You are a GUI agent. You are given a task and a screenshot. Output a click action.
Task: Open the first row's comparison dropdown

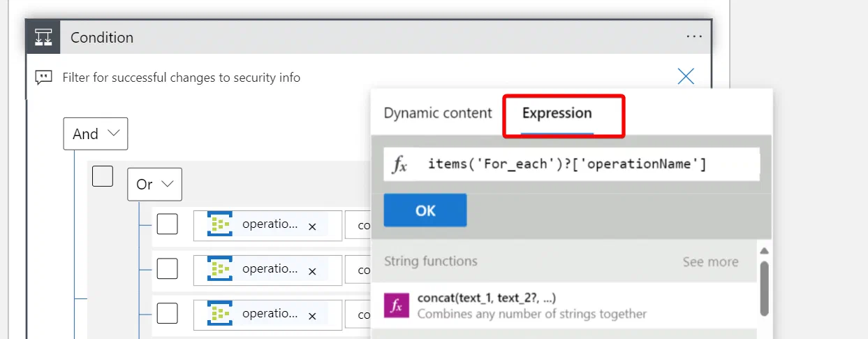(358, 226)
